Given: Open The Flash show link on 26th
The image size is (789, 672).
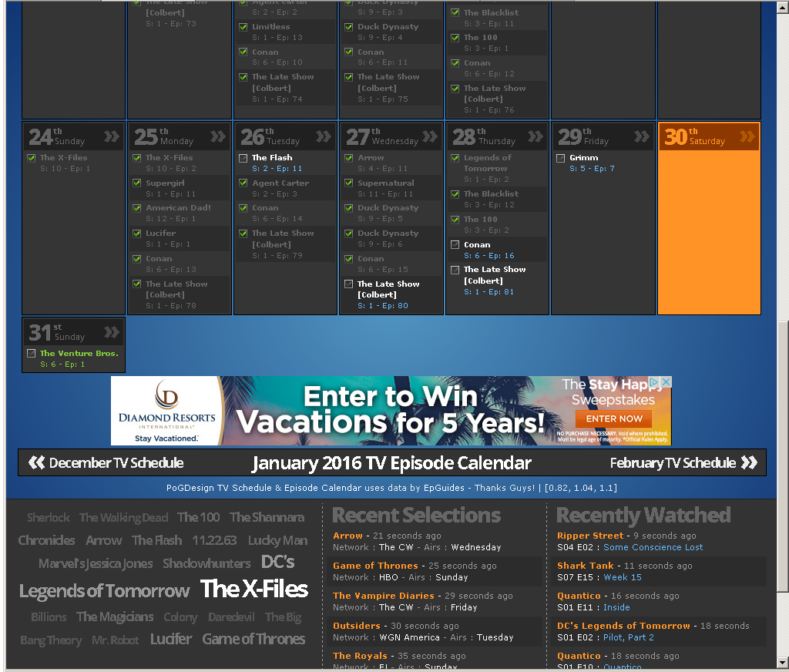Looking at the screenshot, I should click(272, 157).
